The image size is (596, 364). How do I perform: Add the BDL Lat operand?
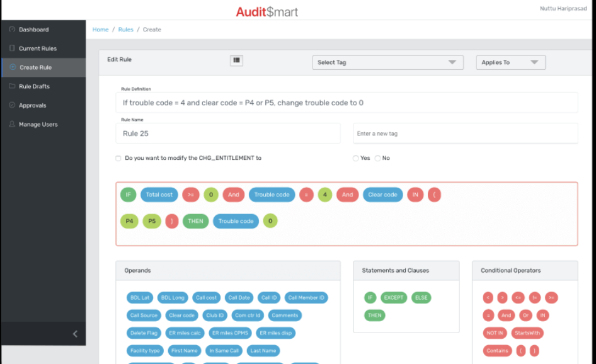tap(140, 297)
